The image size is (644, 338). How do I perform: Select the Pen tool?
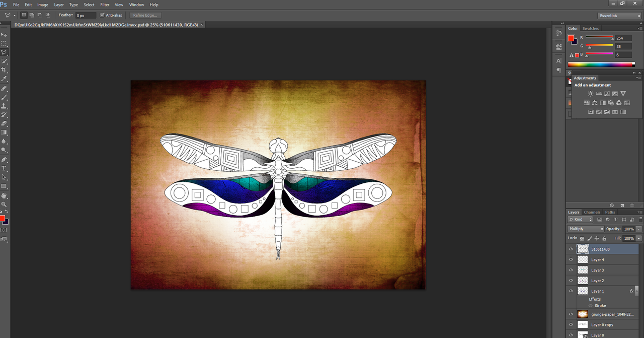[x=4, y=160]
